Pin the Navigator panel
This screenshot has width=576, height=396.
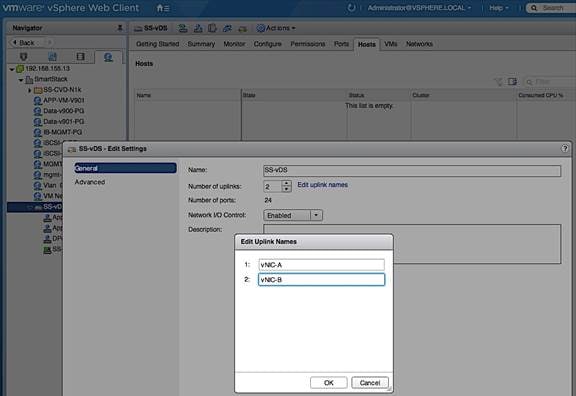pyautogui.click(x=119, y=28)
